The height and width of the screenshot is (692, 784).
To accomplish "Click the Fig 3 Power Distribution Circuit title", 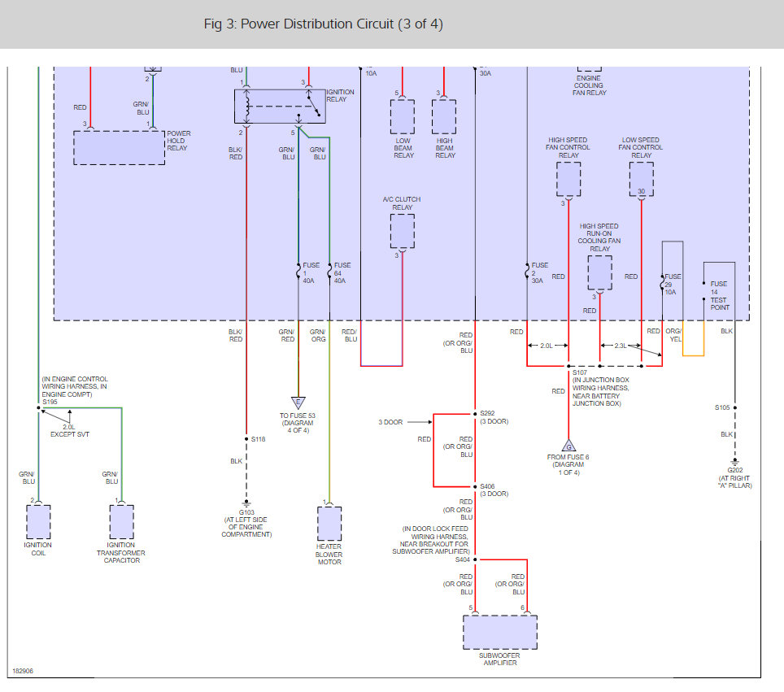I will [x=323, y=24].
